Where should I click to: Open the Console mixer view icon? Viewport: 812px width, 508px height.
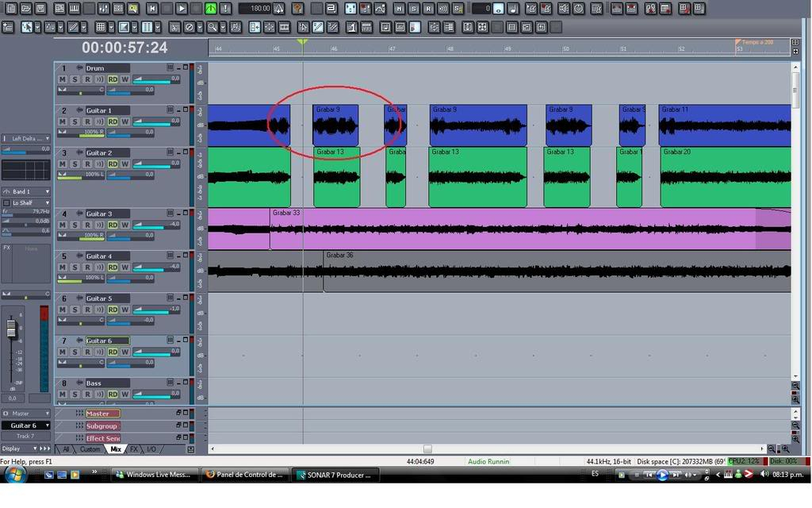(x=103, y=8)
